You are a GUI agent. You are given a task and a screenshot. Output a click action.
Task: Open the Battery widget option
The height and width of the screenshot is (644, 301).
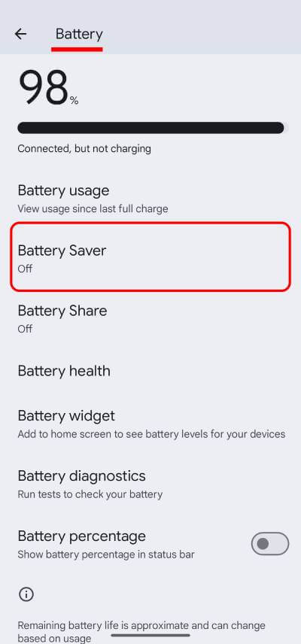[x=150, y=424]
